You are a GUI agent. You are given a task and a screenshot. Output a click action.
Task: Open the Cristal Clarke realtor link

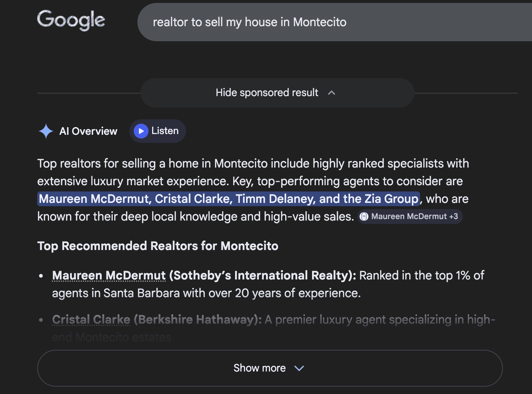tap(91, 320)
